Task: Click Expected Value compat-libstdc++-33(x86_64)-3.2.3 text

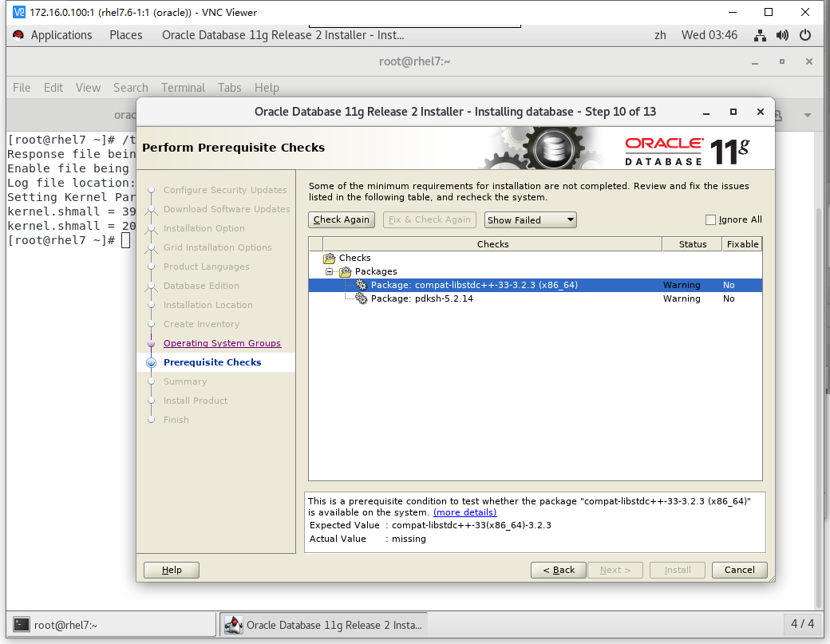Action: (471, 525)
